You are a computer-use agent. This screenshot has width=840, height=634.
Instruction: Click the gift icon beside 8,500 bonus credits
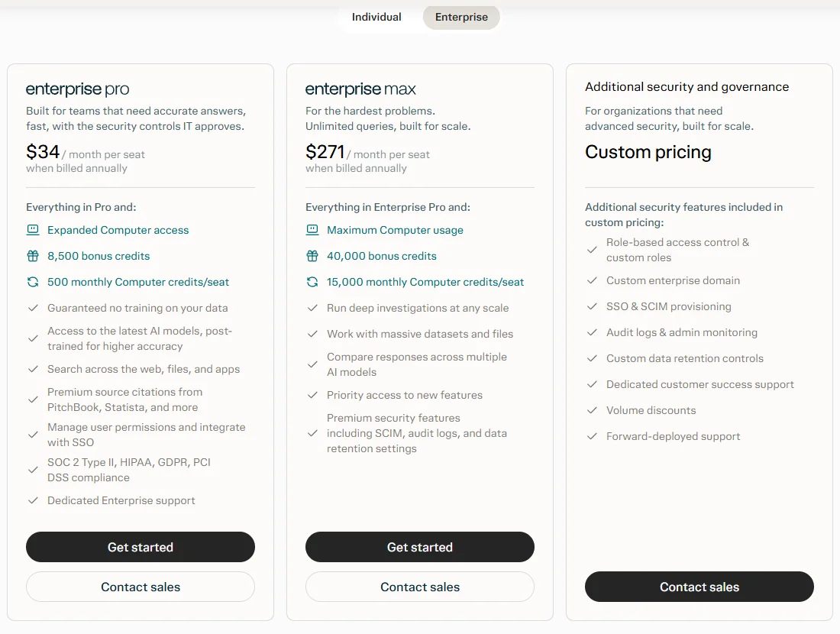(x=33, y=256)
